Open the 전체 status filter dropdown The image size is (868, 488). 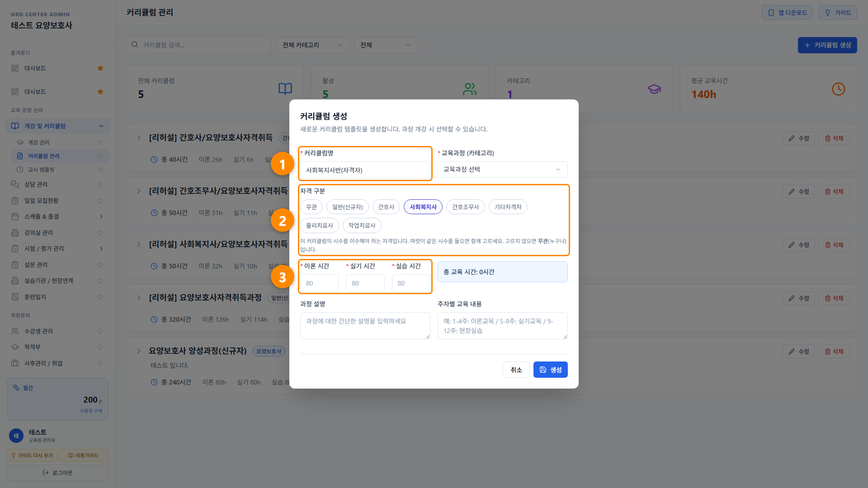coord(386,45)
